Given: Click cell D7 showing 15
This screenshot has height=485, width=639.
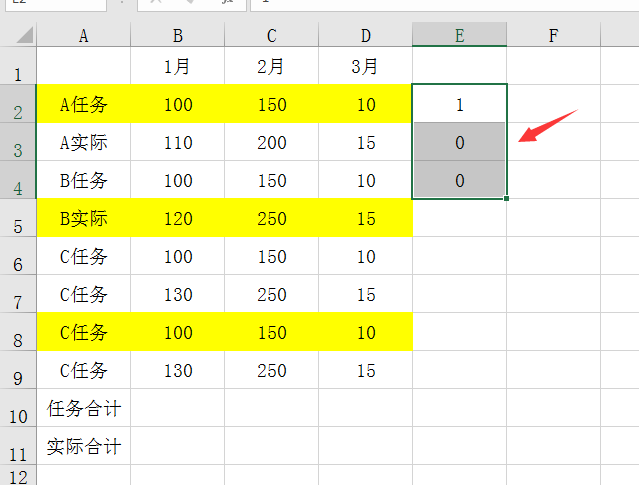Looking at the screenshot, I should pos(366,293).
